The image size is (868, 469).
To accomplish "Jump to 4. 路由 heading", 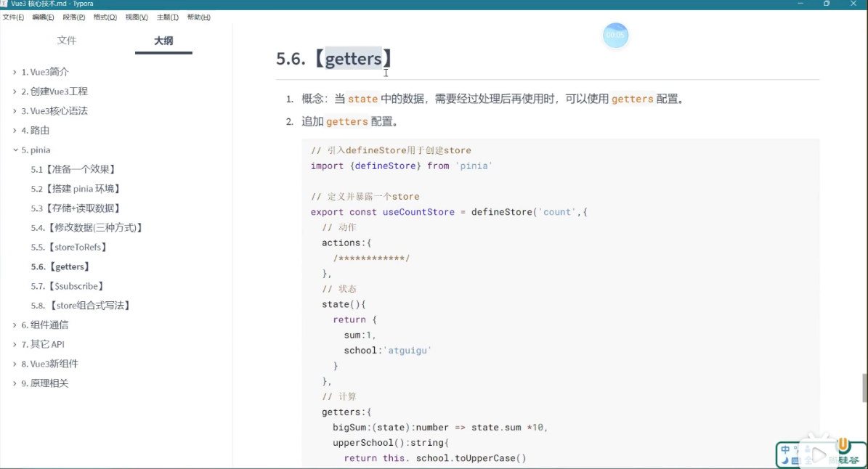I will click(35, 131).
